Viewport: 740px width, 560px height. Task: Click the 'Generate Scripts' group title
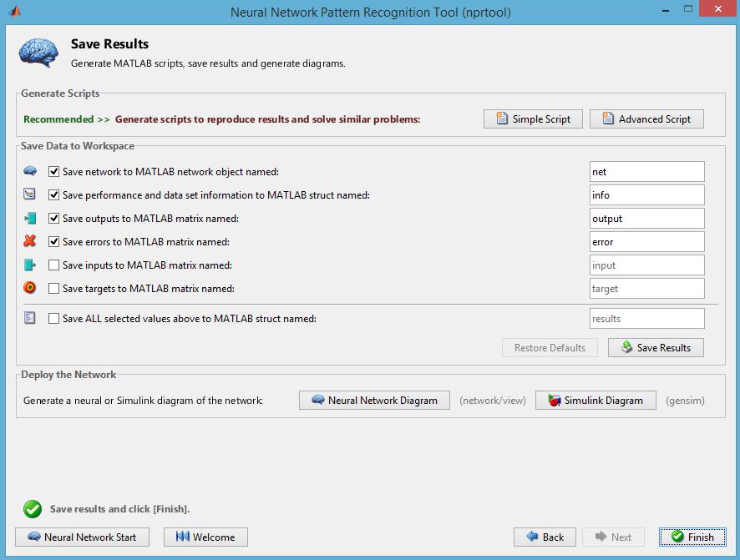(60, 93)
